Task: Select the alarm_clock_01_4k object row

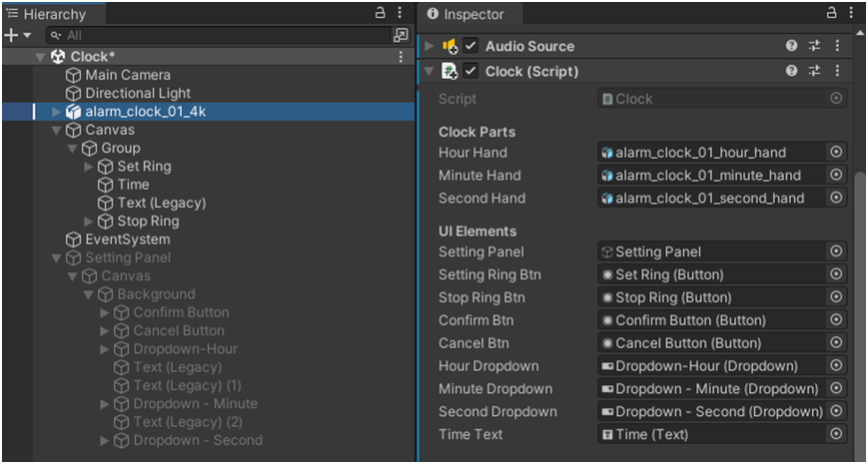Action: tap(208, 112)
